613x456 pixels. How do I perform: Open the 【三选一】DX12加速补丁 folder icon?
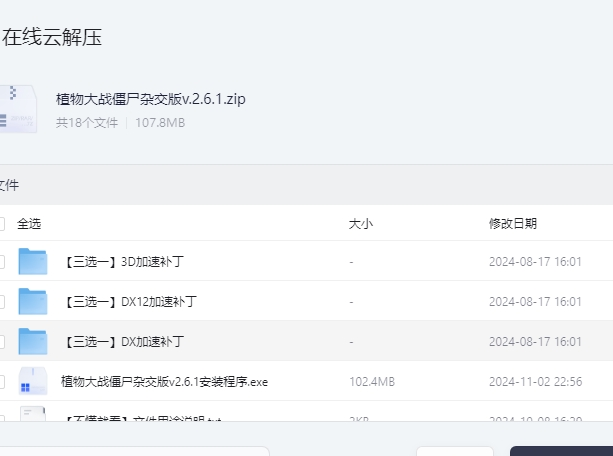[33, 302]
